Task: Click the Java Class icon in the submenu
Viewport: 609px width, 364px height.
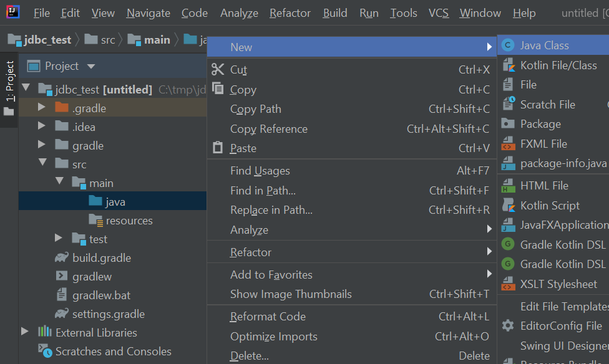Action: pos(509,45)
